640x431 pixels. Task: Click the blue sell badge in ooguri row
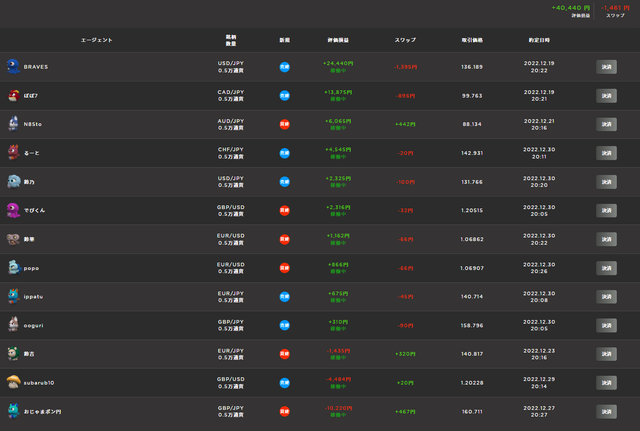[284, 325]
